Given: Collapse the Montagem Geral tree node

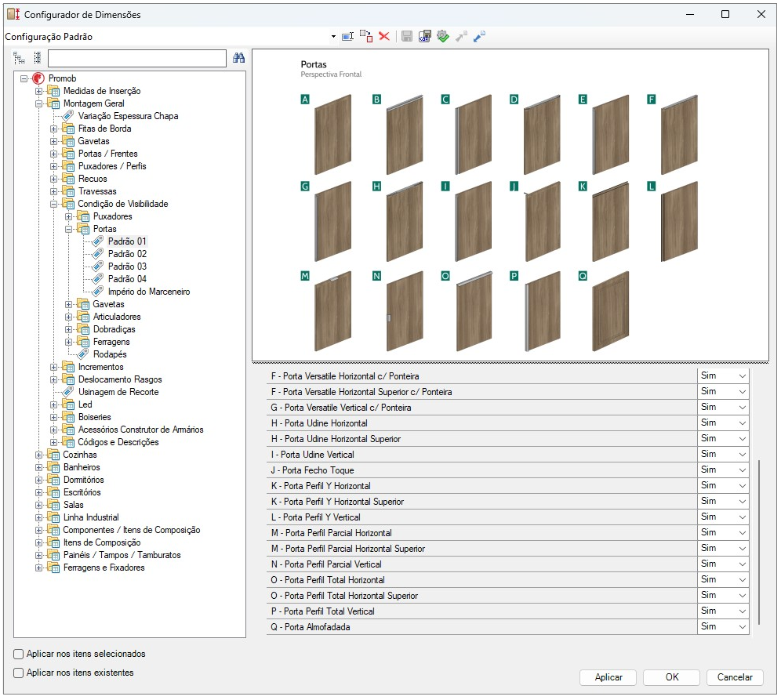Looking at the screenshot, I should (39, 103).
